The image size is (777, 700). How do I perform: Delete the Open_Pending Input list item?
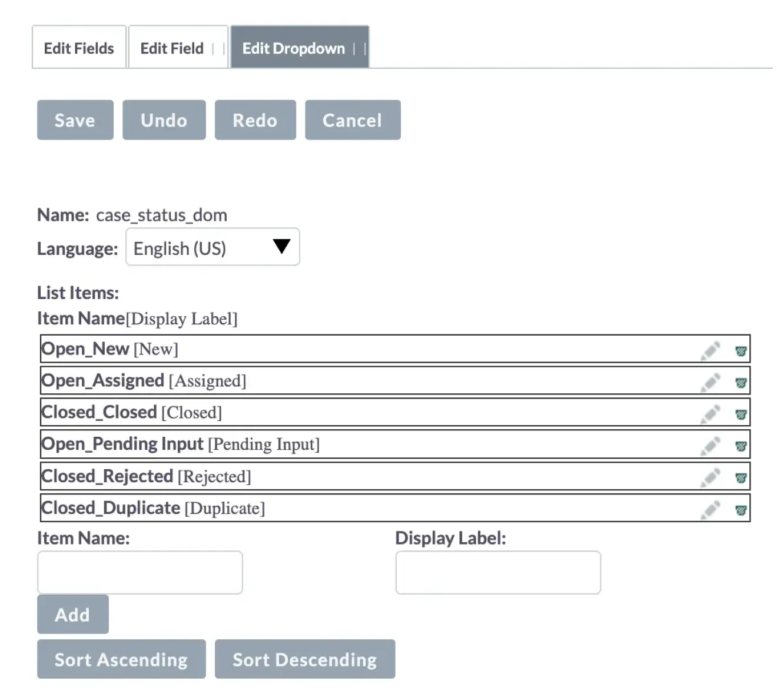coord(741,444)
